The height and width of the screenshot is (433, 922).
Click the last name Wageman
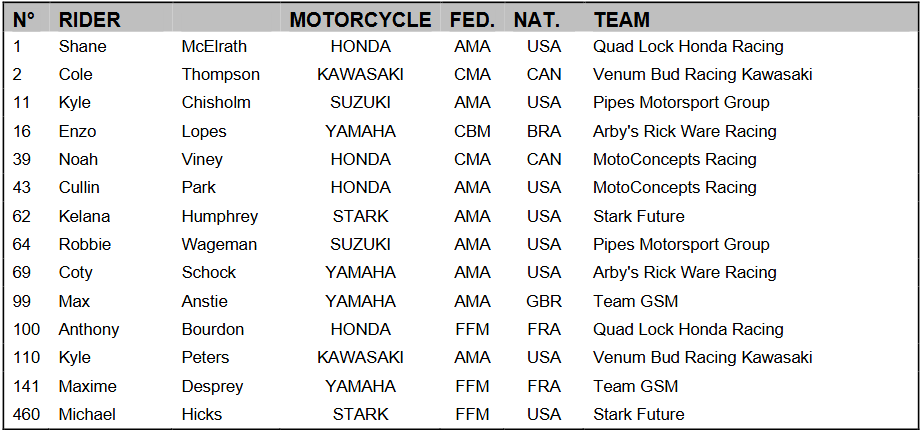[x=219, y=244]
